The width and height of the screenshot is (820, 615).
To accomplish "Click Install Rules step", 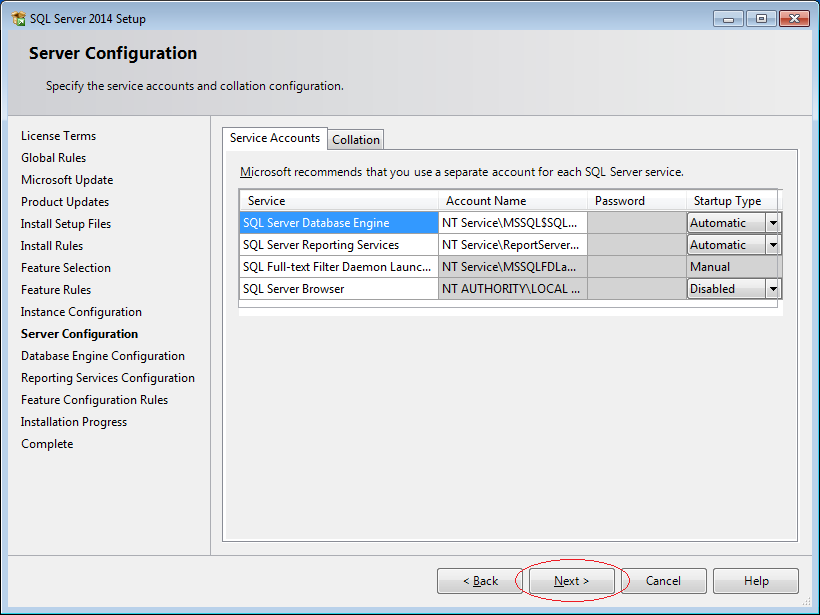I will (x=52, y=246).
